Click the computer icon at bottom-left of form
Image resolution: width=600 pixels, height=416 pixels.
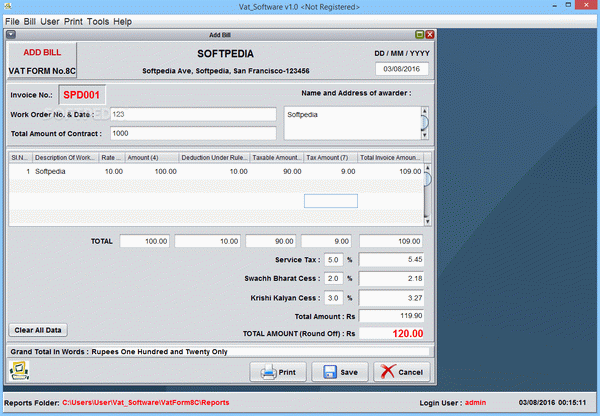pyautogui.click(x=19, y=370)
